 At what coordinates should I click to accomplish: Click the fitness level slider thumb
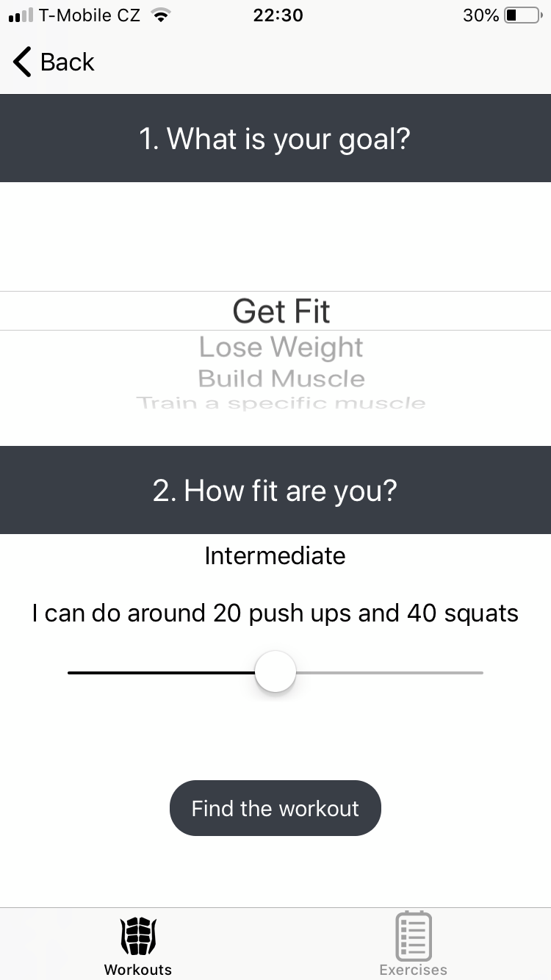275,672
